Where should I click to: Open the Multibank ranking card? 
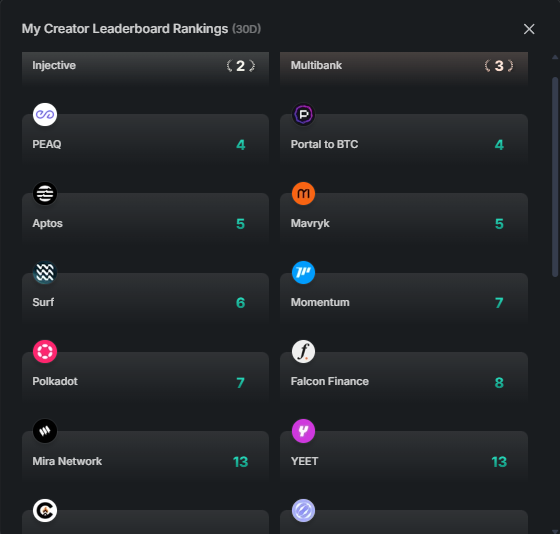(404, 68)
